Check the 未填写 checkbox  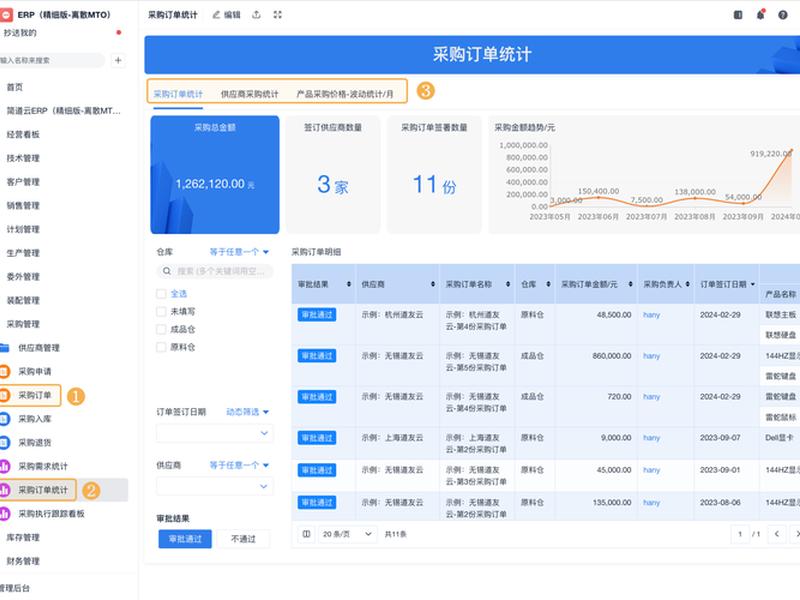tap(161, 311)
